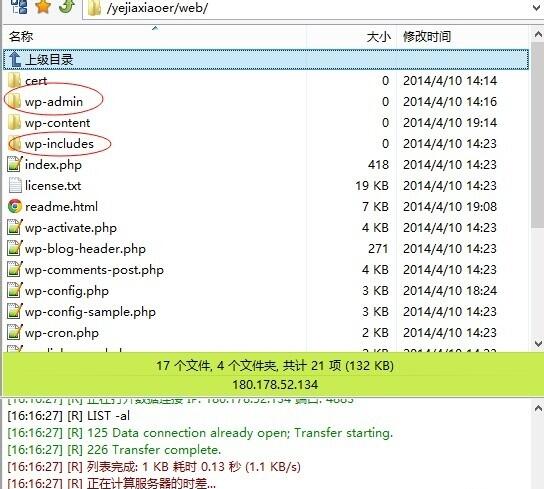The image size is (544, 489).
Task: Sort by 修改时间 column header
Action: (427, 36)
